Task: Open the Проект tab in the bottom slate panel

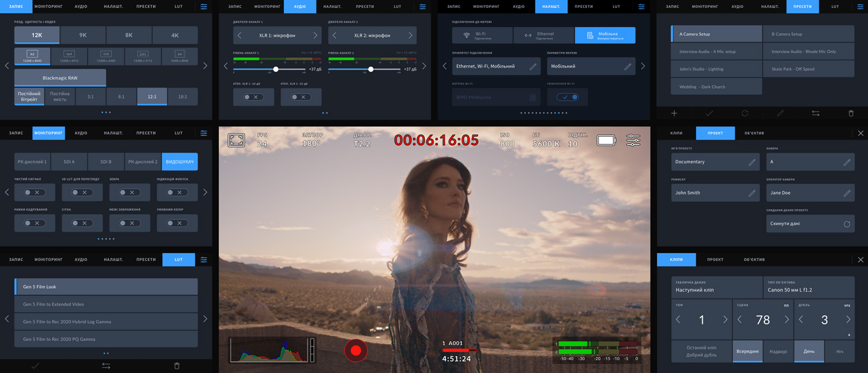Action: pyautogui.click(x=715, y=260)
